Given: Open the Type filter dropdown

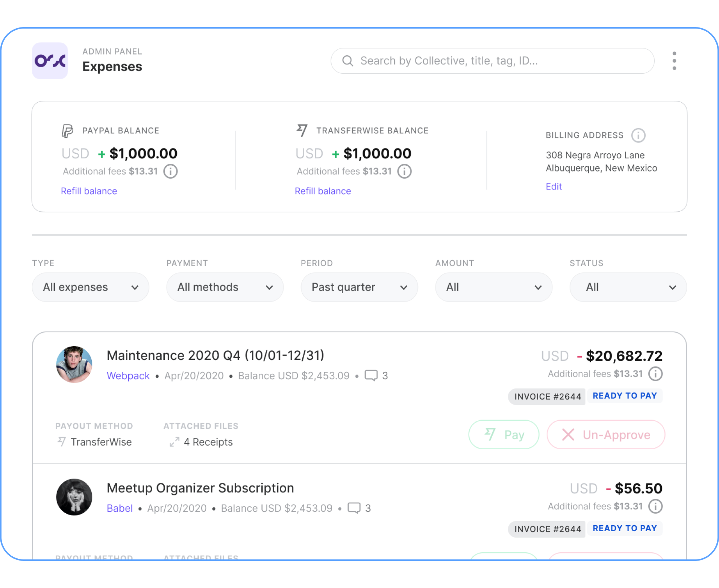Looking at the screenshot, I should (90, 287).
